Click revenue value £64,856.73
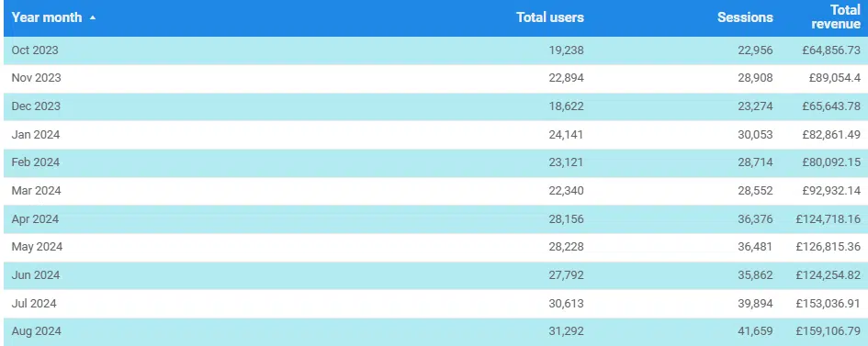 [831, 50]
